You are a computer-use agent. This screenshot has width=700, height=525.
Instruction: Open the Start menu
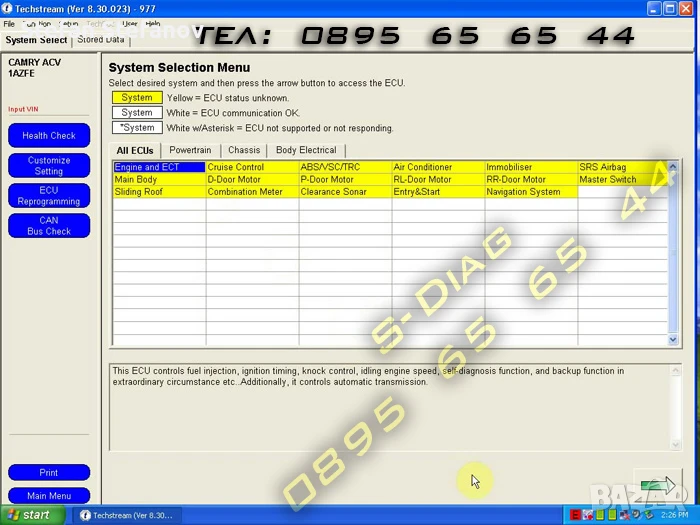[x=29, y=515]
